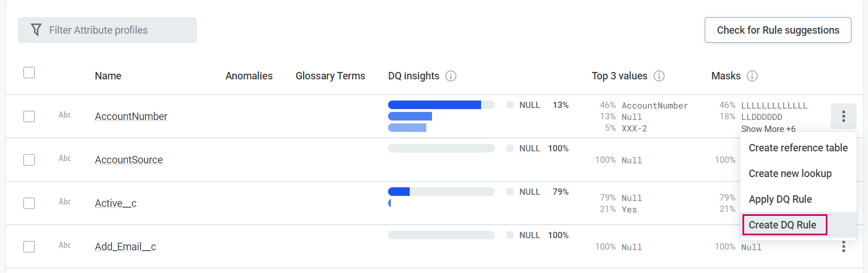Choose Create reference table menu entry

click(798, 148)
